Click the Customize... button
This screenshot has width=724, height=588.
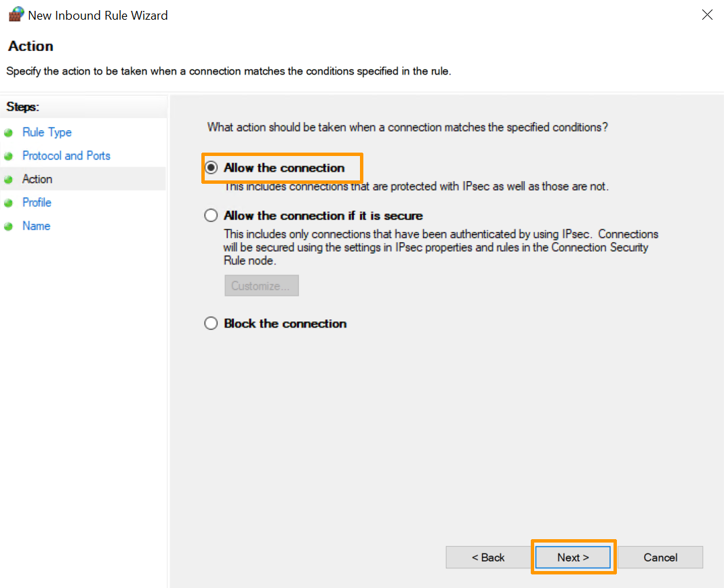coord(261,286)
